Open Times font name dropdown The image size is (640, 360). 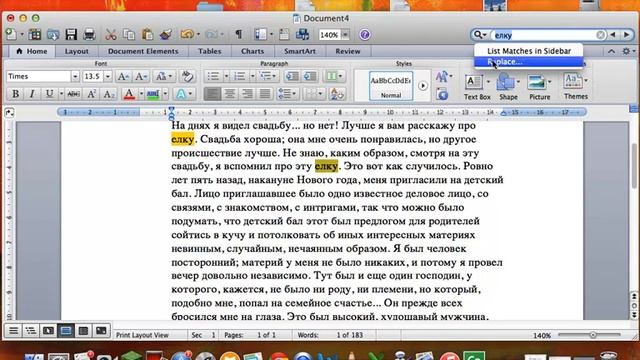click(x=75, y=76)
